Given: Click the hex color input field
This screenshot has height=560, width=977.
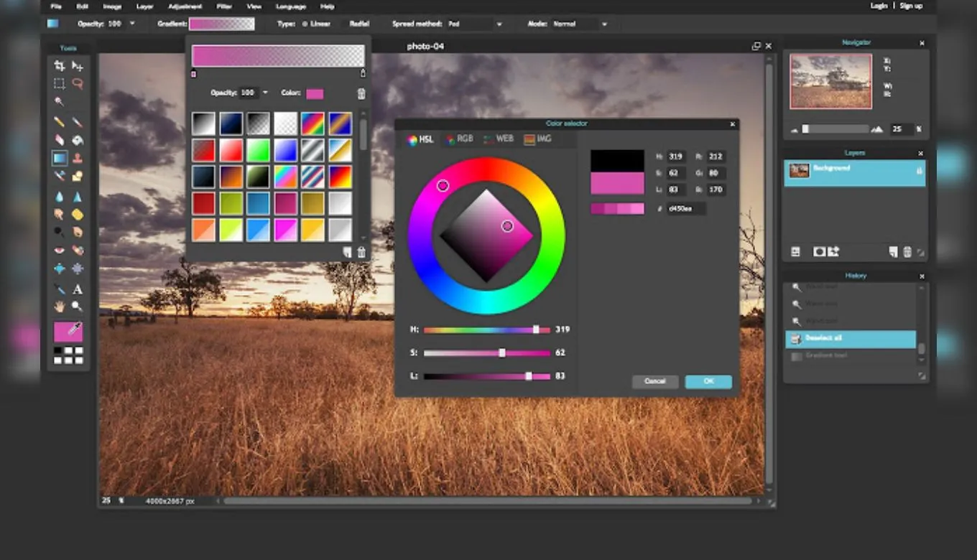Looking at the screenshot, I should tap(685, 209).
